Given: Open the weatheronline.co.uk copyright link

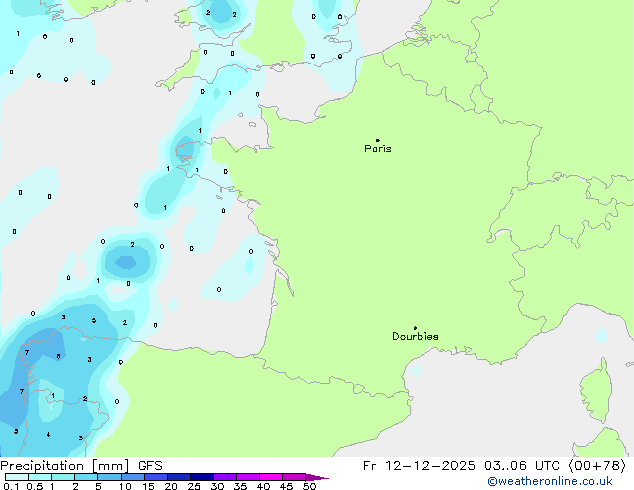Looking at the screenshot, I should 550,481.
